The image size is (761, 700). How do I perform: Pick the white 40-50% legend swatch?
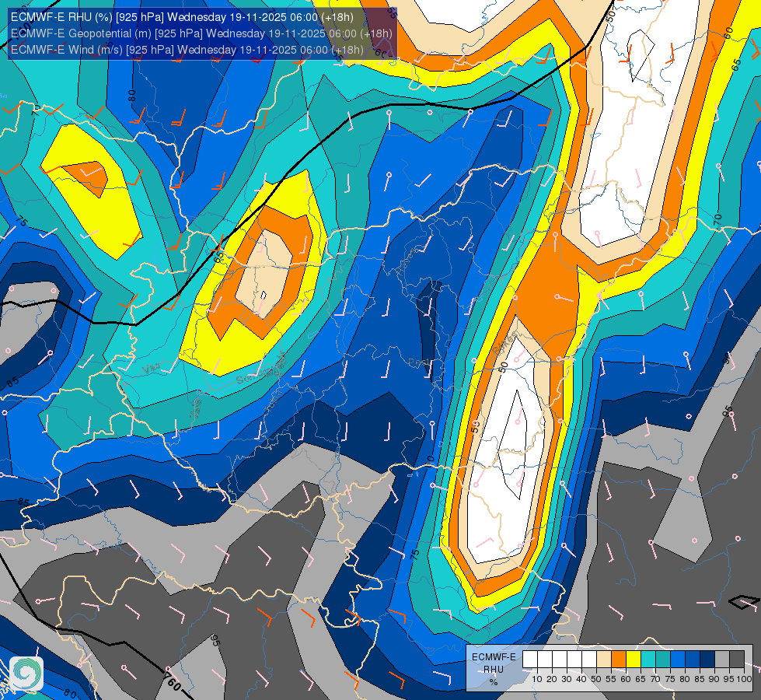[589, 660]
